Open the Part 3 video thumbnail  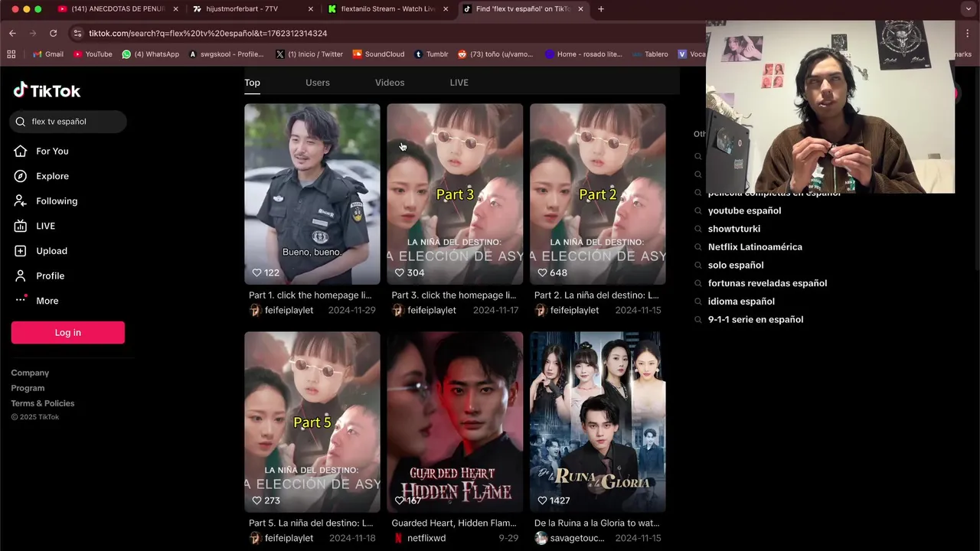point(455,194)
